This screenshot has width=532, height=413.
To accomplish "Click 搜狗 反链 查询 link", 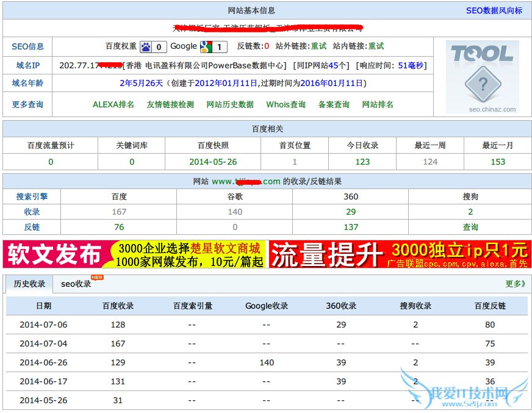I will [x=470, y=227].
